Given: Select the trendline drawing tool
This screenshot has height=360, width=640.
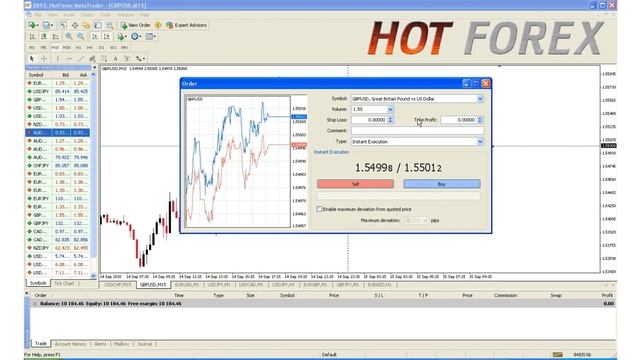Looking at the screenshot, I should [x=81, y=58].
